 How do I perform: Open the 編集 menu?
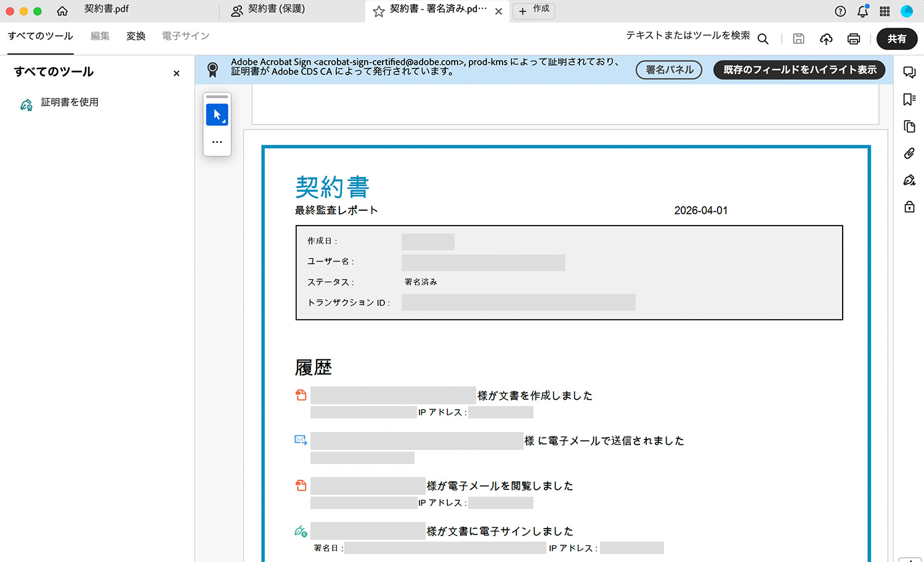(x=100, y=36)
